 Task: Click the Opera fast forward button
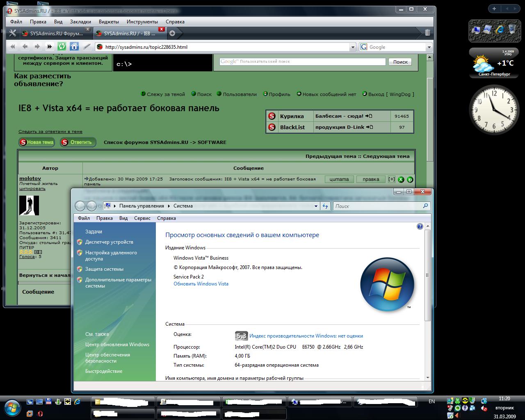coord(50,47)
